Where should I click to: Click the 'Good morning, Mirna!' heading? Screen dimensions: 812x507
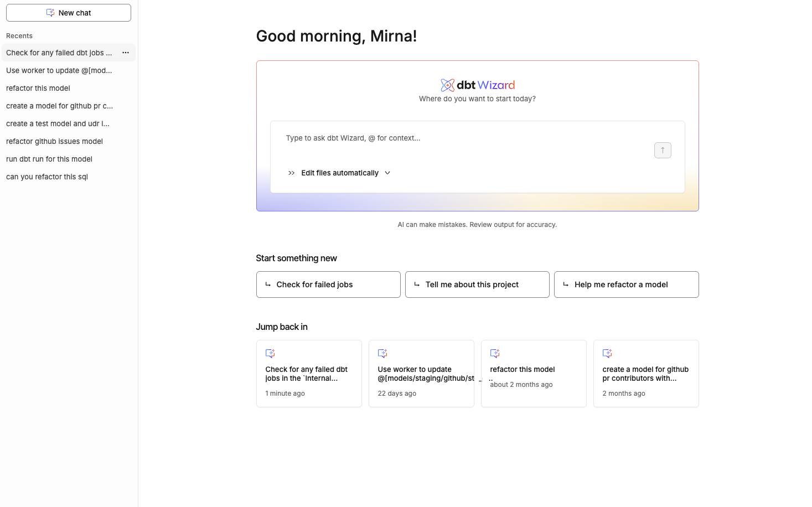click(337, 36)
